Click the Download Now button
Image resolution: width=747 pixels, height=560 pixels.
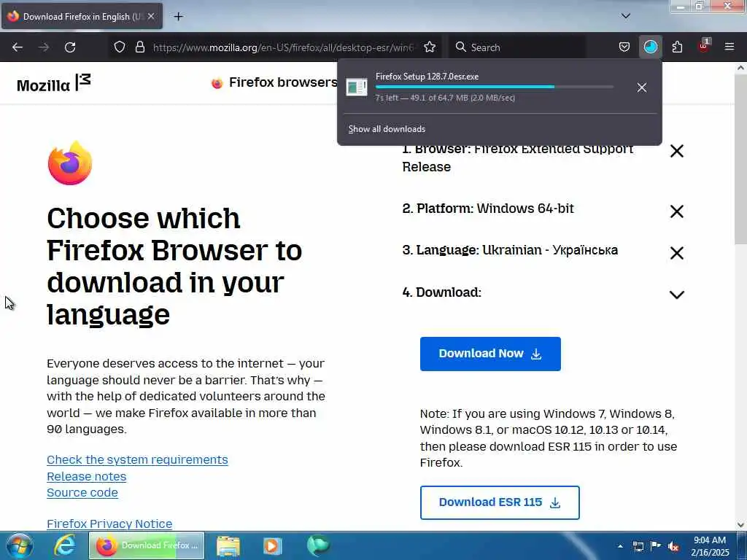click(490, 354)
